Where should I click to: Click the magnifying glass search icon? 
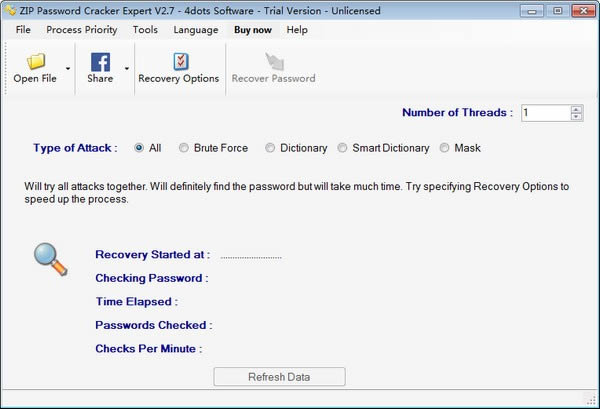[50, 258]
